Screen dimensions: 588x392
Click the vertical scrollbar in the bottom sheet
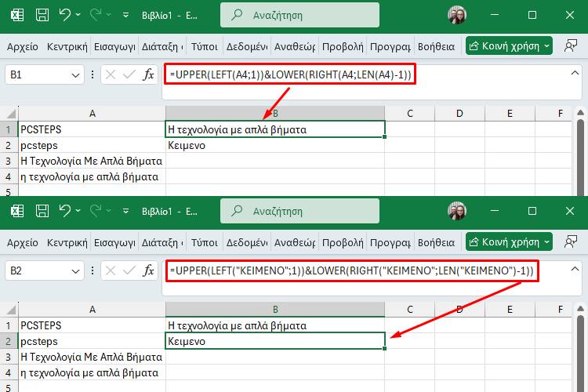[580, 354]
